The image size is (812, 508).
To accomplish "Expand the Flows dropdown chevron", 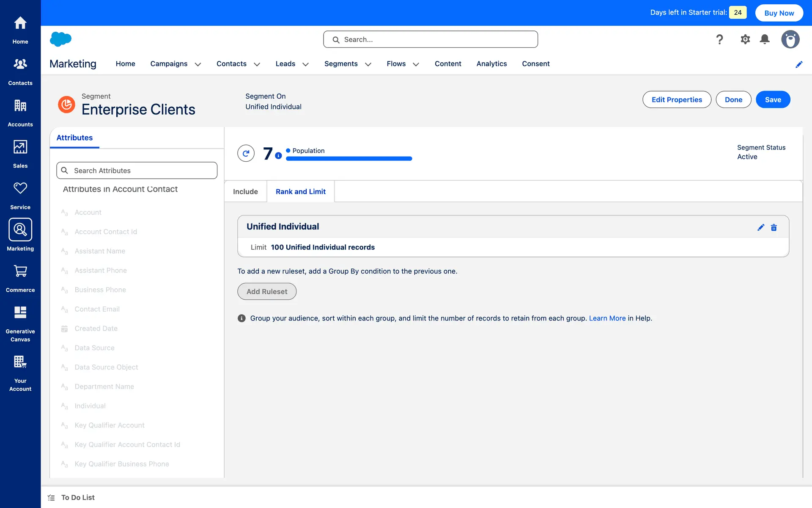I will (416, 64).
